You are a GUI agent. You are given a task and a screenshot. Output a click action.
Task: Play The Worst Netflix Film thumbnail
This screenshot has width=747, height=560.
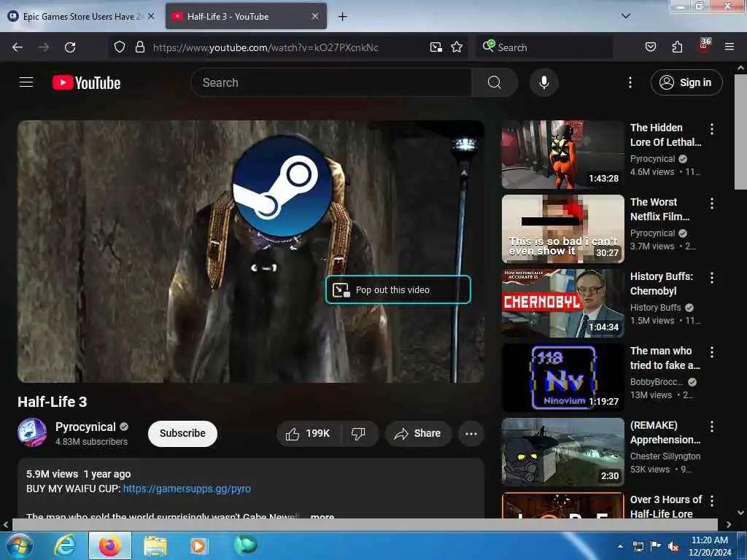point(562,228)
